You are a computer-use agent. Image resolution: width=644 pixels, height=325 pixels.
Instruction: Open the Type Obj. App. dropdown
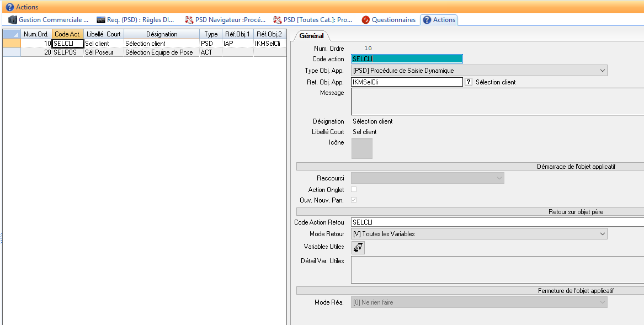pos(602,71)
